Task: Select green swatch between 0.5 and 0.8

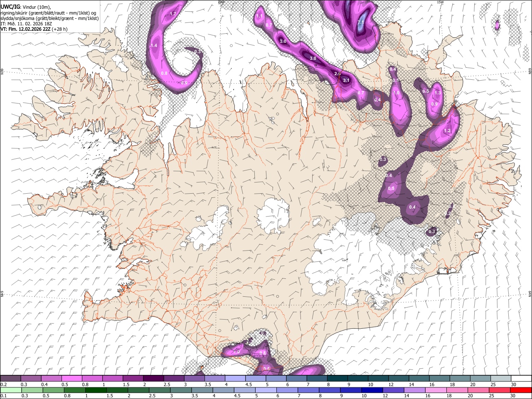Action: point(54,390)
